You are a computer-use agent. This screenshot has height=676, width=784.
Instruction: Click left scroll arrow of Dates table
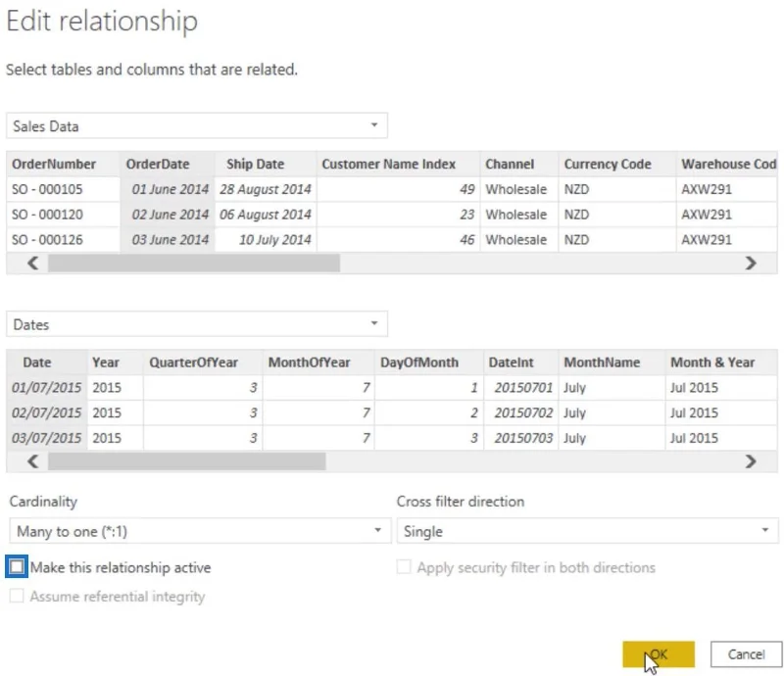coord(32,461)
